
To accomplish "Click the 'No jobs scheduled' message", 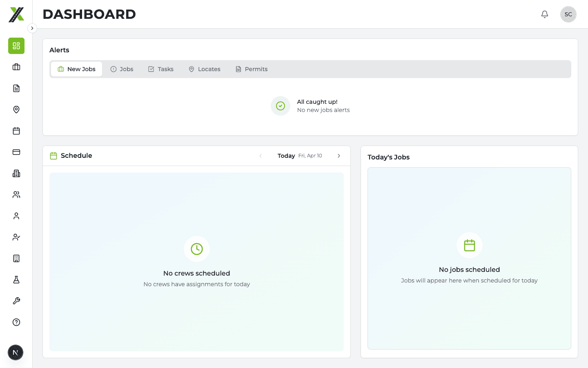I will coord(470,269).
